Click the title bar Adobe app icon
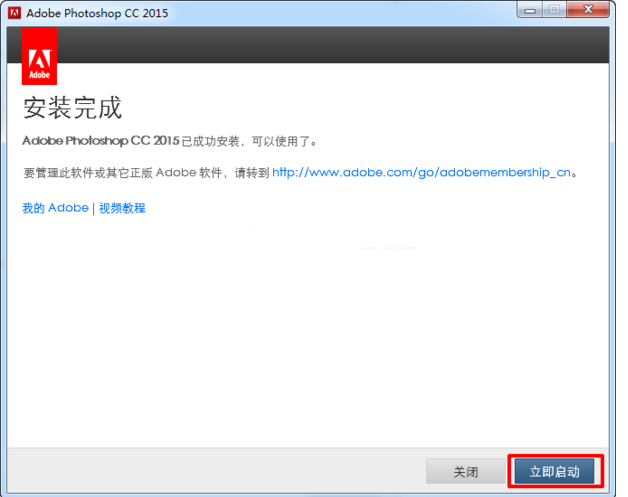The image size is (628, 497). coord(14,13)
